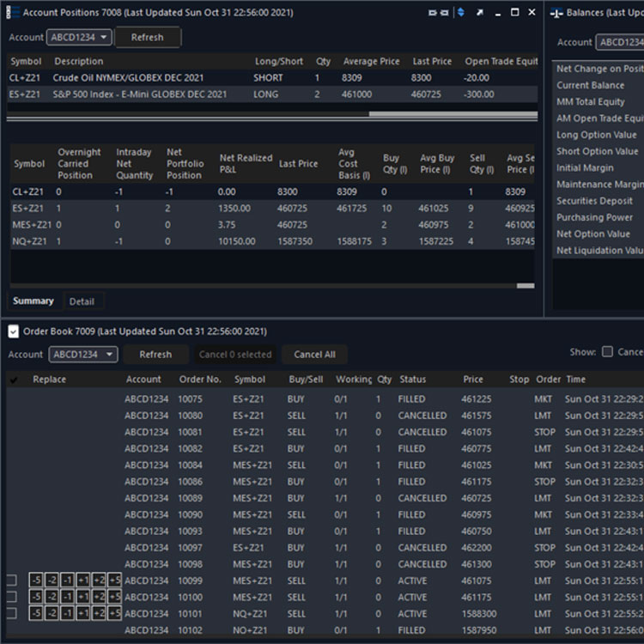Image resolution: width=644 pixels, height=644 pixels.
Task: Click the summary table horizontal scrollbar thumb
Action: pyautogui.click(x=526, y=285)
